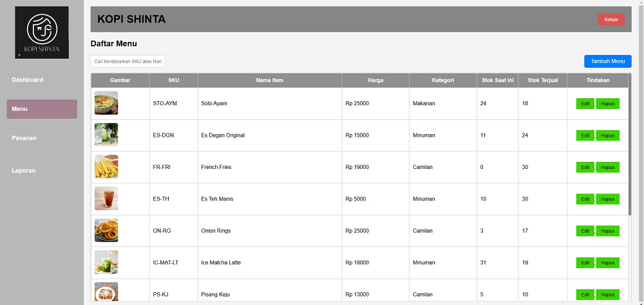This screenshot has height=305, width=644.
Task: Delete French Fries using Hapus
Action: point(608,167)
